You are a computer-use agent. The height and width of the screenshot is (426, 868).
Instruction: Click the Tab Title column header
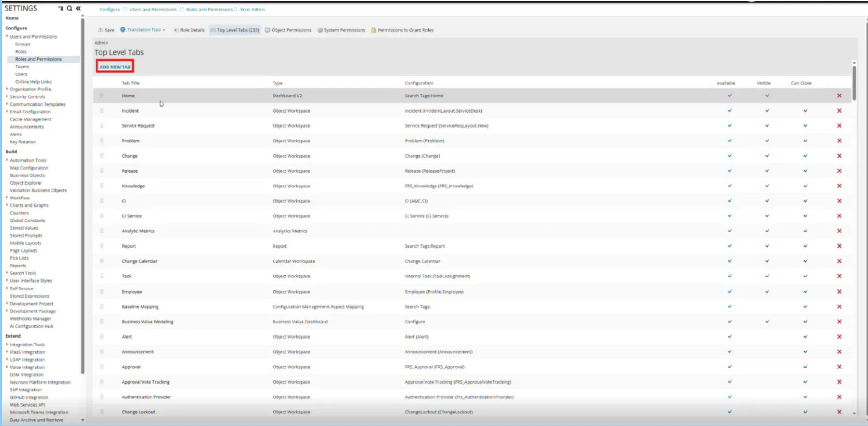pos(131,83)
